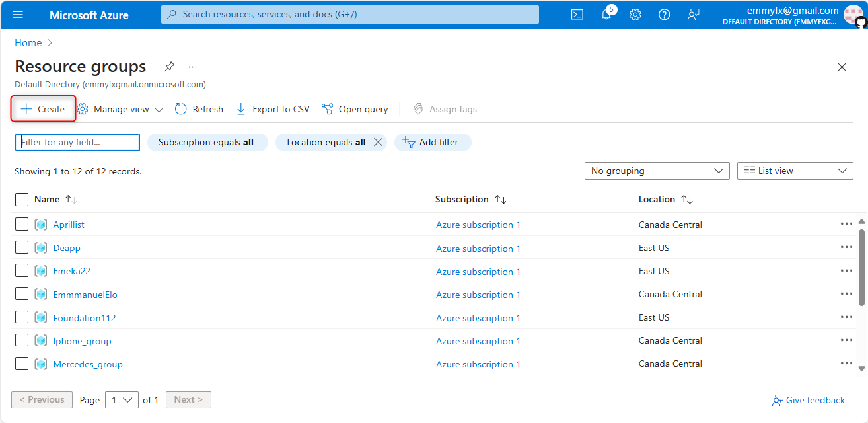Viewport: 868px width, 423px height.
Task: Click the Home breadcrumb link
Action: point(28,43)
